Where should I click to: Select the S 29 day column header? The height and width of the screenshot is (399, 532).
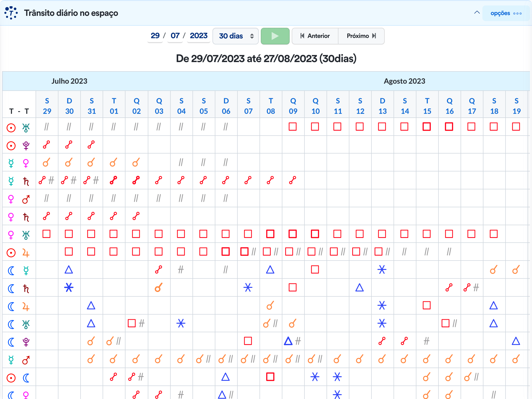[x=47, y=106]
